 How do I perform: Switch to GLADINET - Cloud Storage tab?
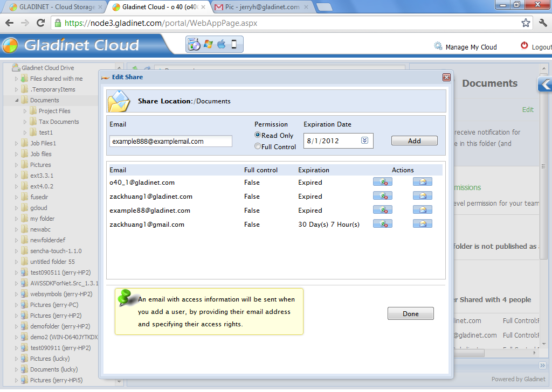coord(53,7)
